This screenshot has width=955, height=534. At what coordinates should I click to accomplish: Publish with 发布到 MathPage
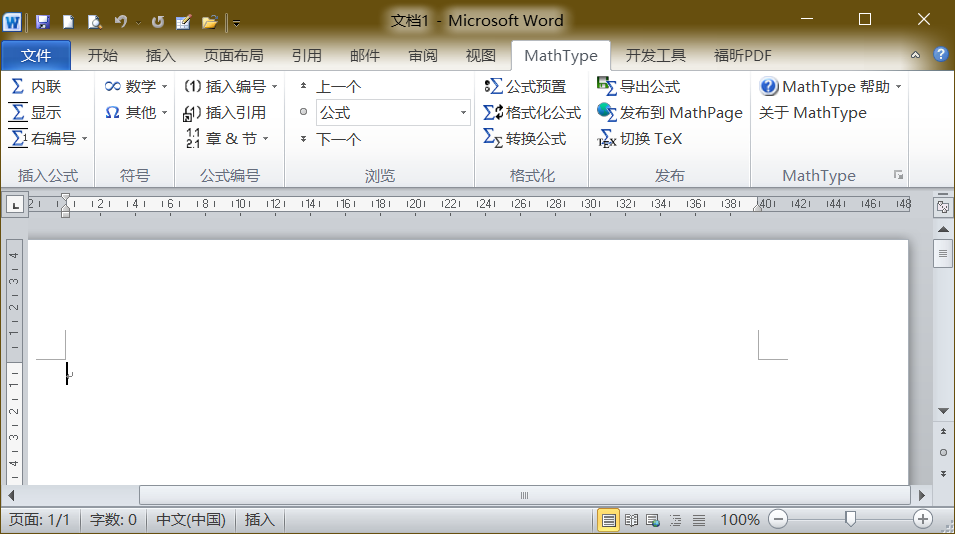[670, 113]
